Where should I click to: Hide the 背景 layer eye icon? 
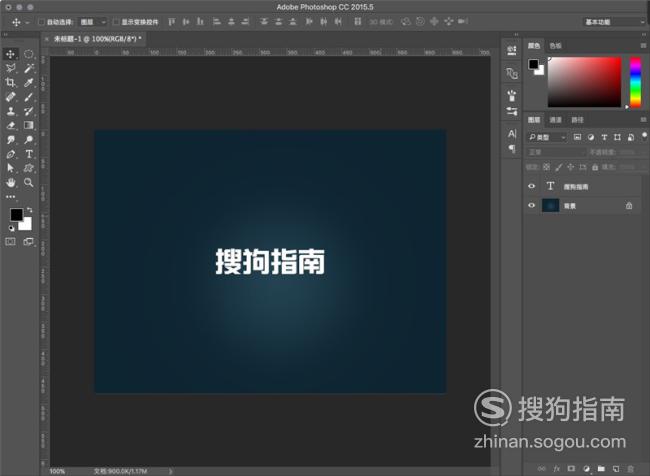coord(531,205)
